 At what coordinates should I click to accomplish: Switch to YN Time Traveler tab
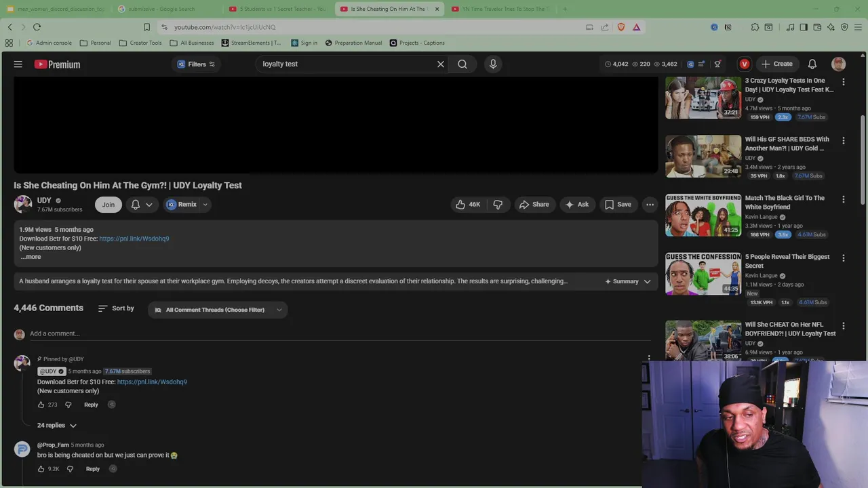[500, 9]
